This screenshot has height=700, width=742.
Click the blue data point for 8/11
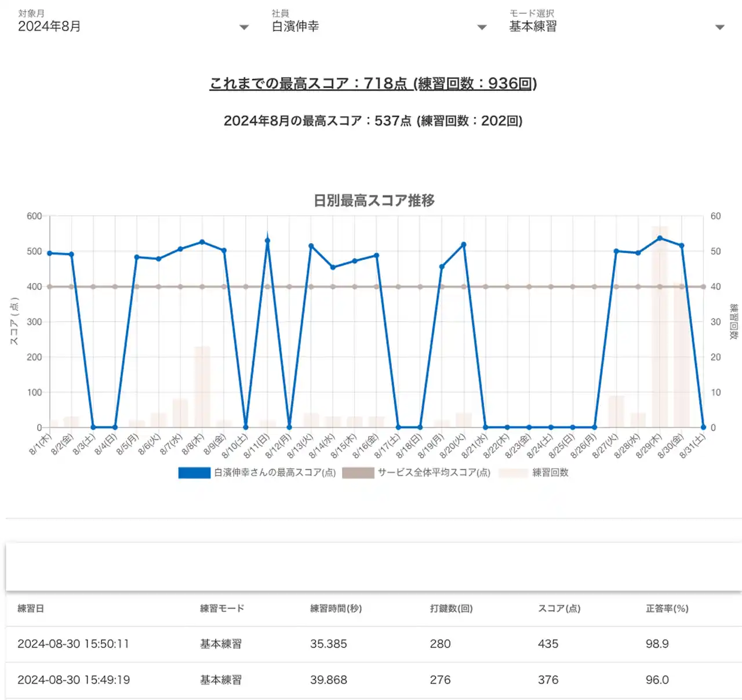[x=267, y=241]
